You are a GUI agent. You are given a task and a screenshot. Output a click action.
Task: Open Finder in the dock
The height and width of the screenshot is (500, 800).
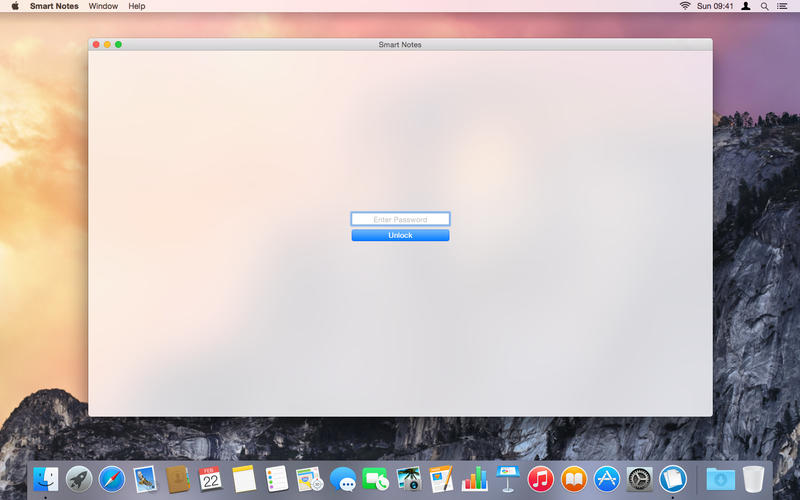46,479
